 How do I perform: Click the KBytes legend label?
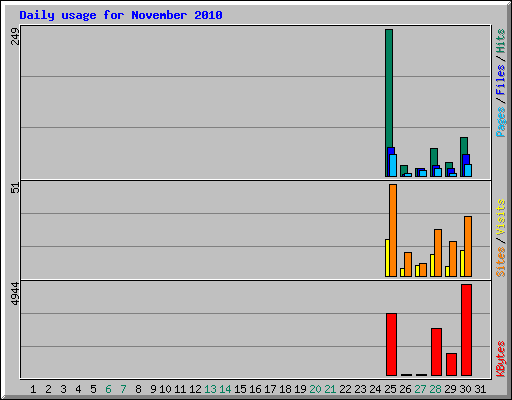pos(501,359)
